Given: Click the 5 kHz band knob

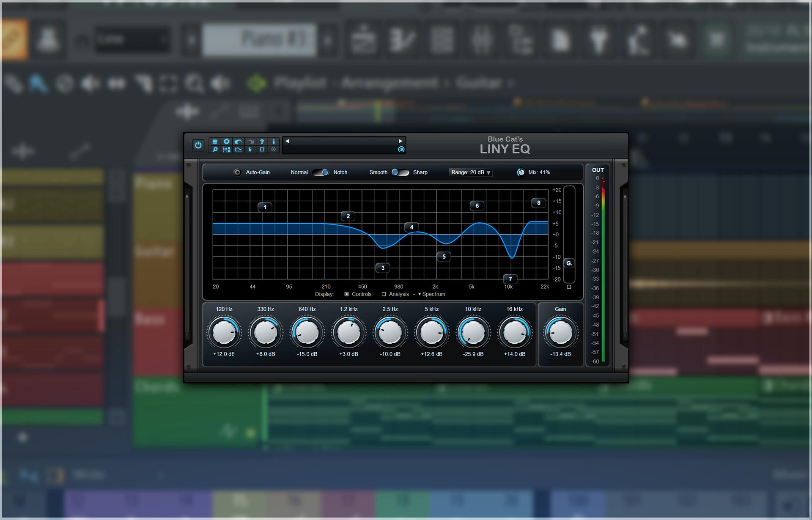Looking at the screenshot, I should [431, 332].
